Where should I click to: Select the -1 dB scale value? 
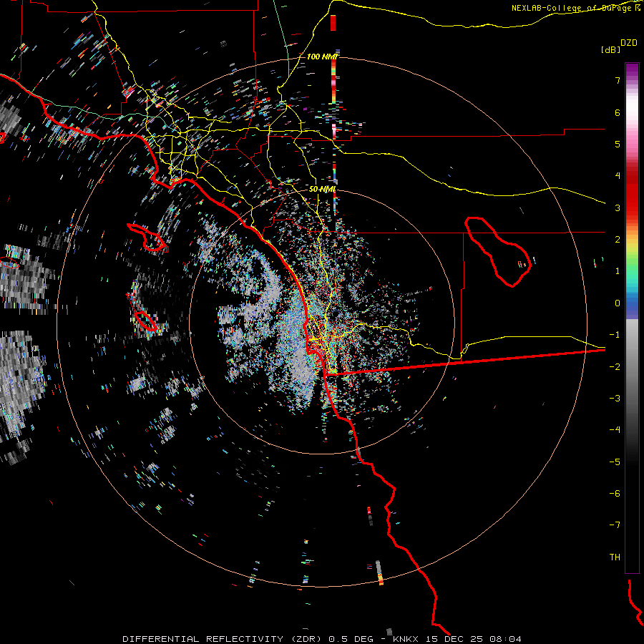click(x=615, y=335)
